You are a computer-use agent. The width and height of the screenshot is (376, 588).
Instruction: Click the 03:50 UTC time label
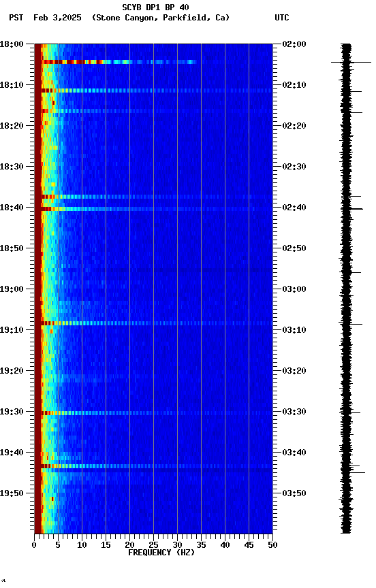point(294,493)
